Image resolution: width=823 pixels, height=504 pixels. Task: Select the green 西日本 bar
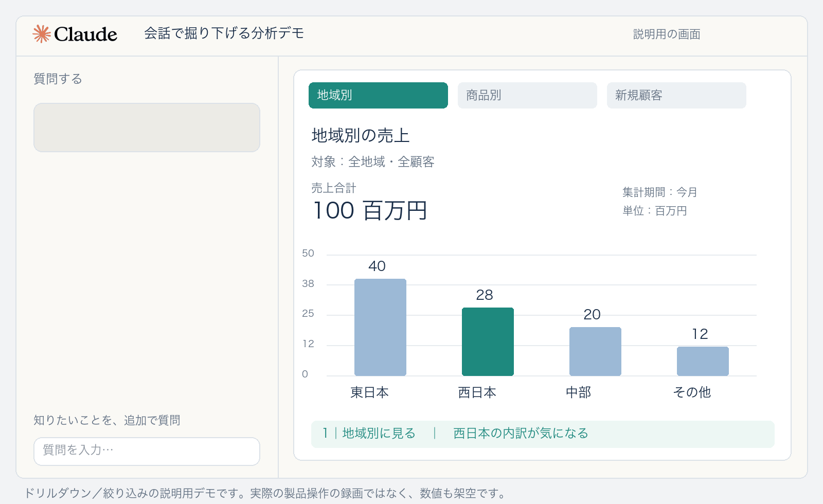coord(488,341)
